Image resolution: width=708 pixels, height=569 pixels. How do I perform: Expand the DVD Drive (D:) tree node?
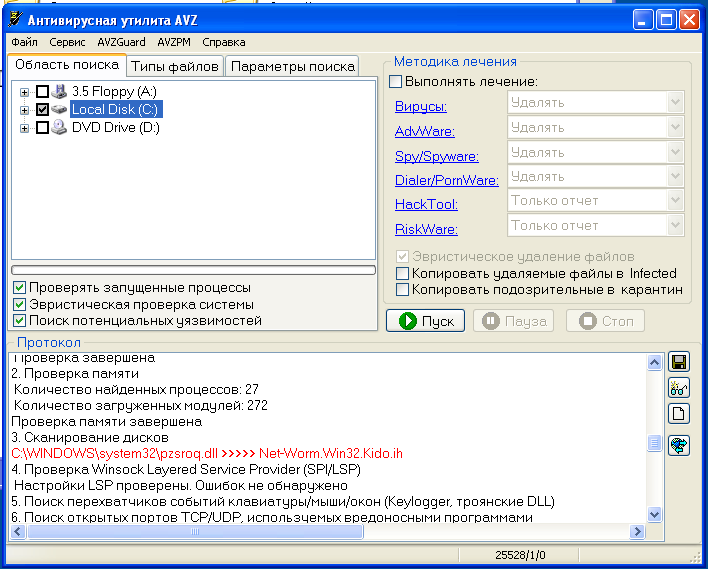24,128
